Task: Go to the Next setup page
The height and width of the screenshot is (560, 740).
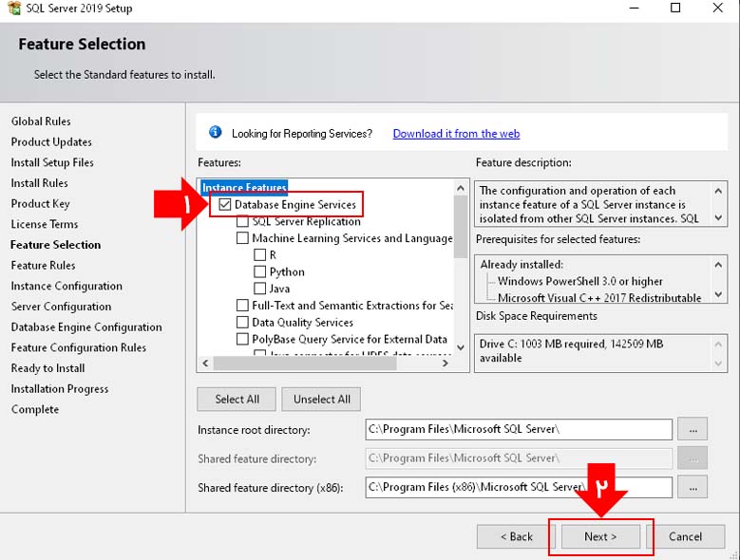Action: (x=600, y=537)
